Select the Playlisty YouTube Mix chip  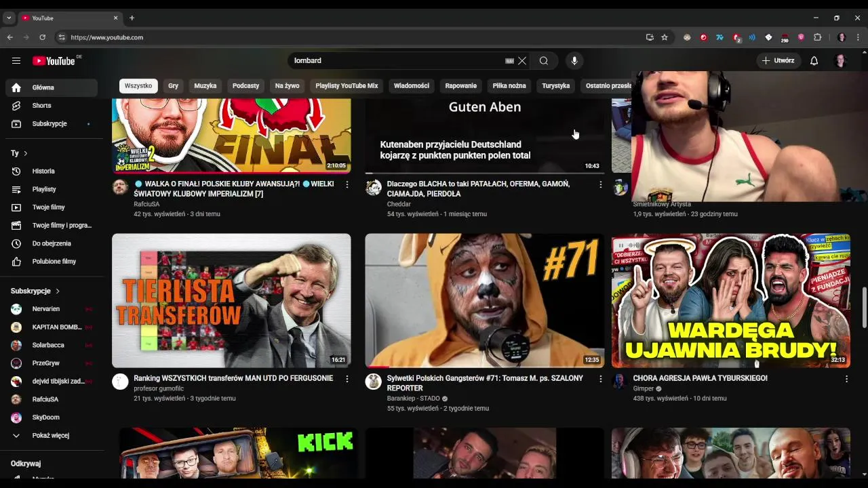pyautogui.click(x=347, y=86)
